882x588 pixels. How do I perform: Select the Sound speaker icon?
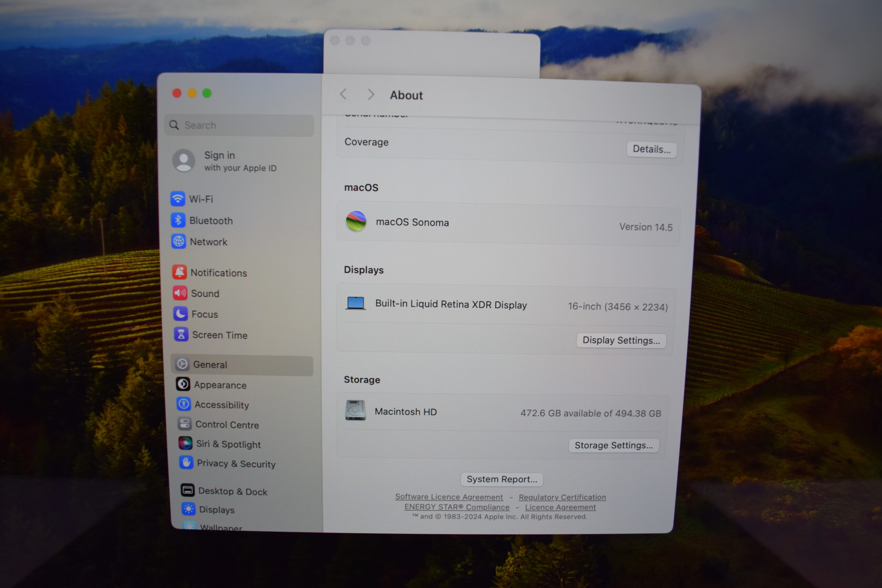click(180, 293)
